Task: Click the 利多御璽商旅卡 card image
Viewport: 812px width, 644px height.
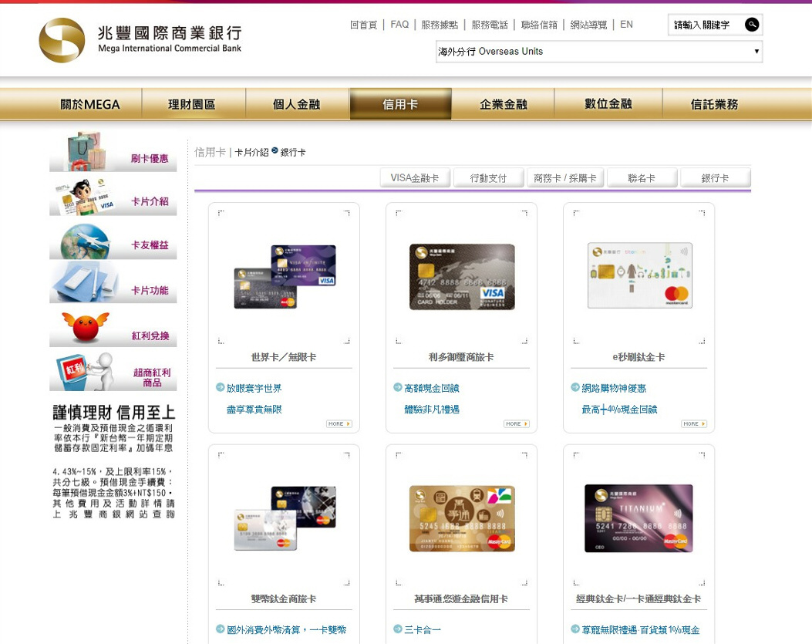Action: click(462, 277)
